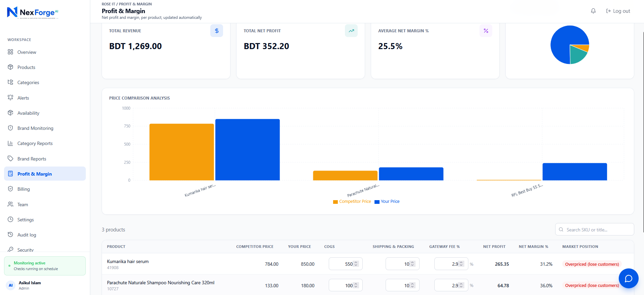644x295 pixels.
Task: Click the Profit & Margin calculator icon
Action: coord(10,174)
